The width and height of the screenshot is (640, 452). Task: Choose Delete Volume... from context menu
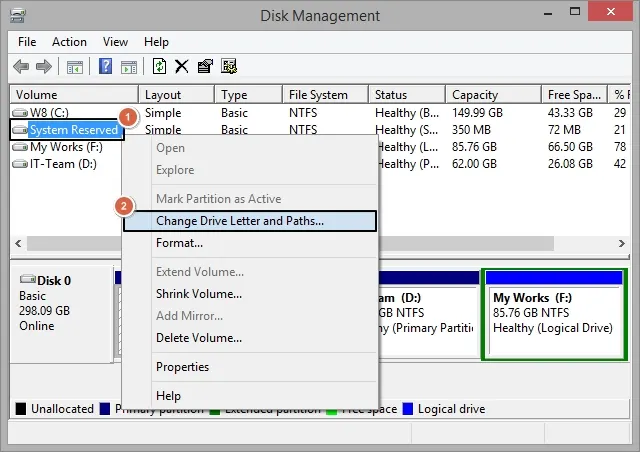coord(250,338)
